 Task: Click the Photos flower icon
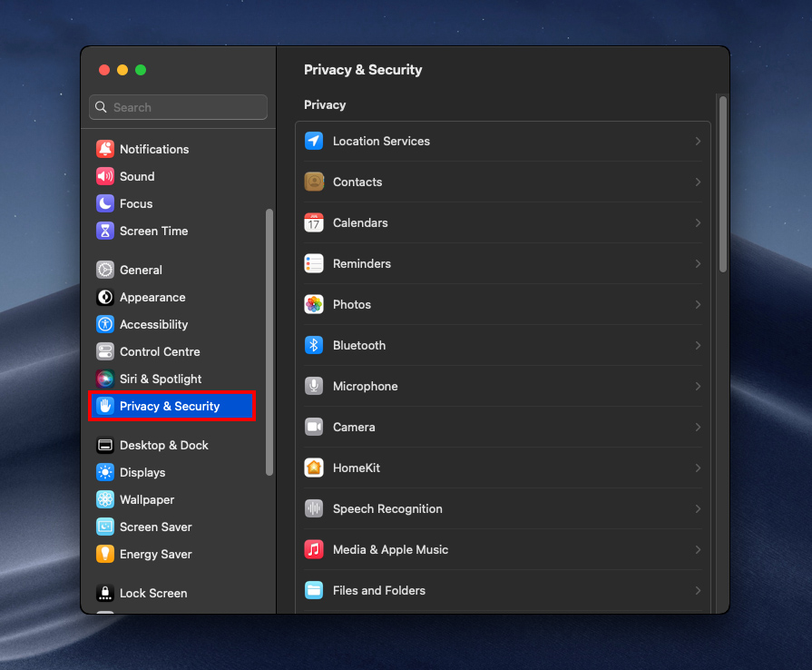click(x=314, y=304)
